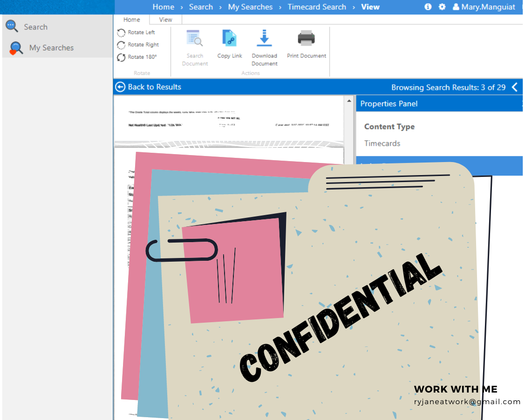Click the Print Document label
Screen dimensions: 525x420
(307, 56)
